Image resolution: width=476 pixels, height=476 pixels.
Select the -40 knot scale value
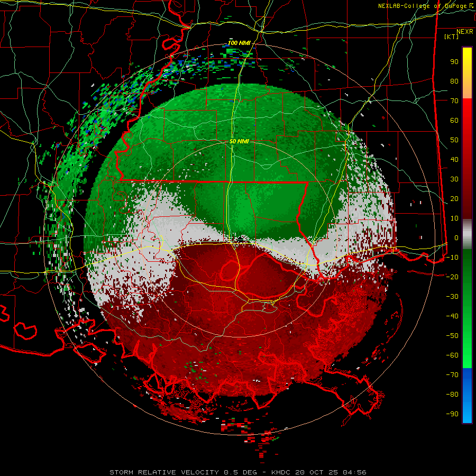(452, 316)
